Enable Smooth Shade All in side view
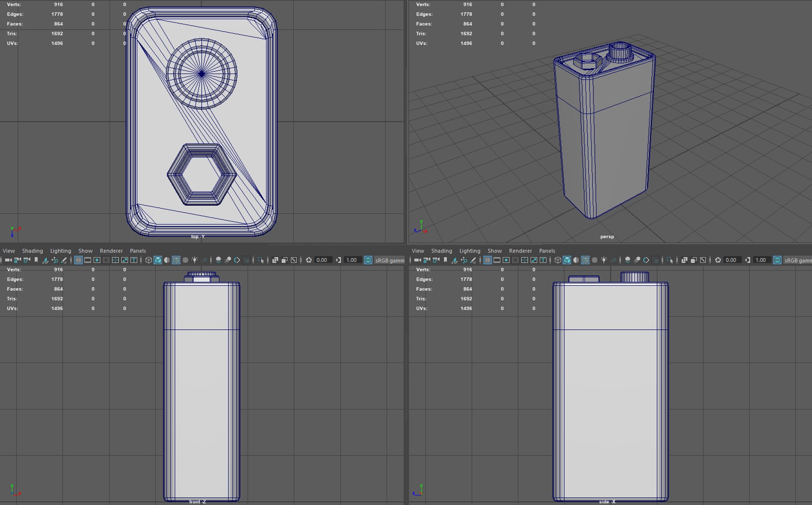812x505 pixels. tap(567, 260)
